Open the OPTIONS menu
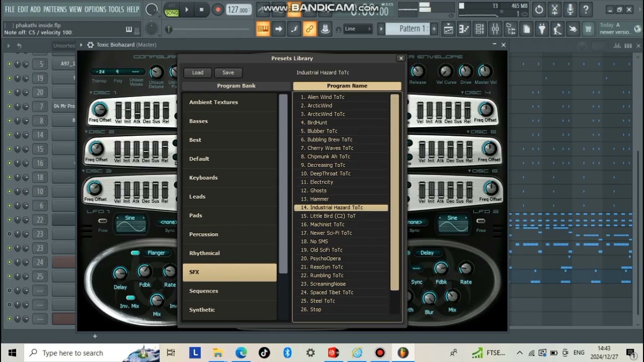Image resolution: width=644 pixels, height=362 pixels. coord(96,10)
